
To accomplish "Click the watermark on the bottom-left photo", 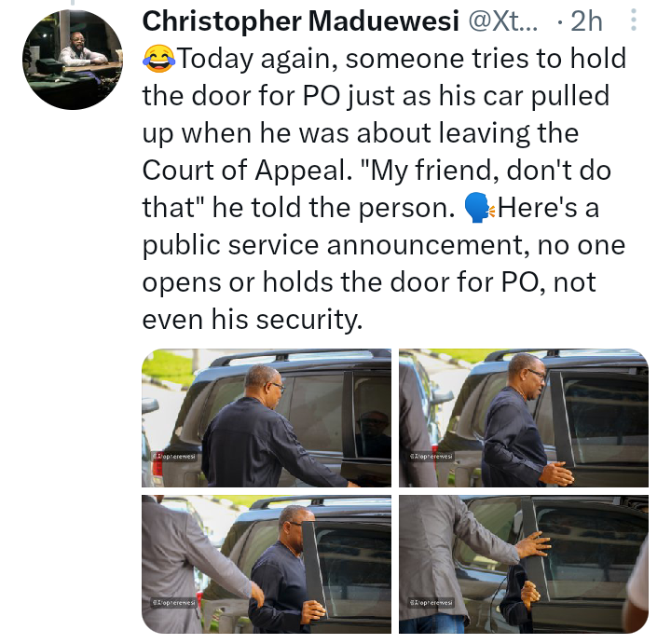I will coord(174,602).
